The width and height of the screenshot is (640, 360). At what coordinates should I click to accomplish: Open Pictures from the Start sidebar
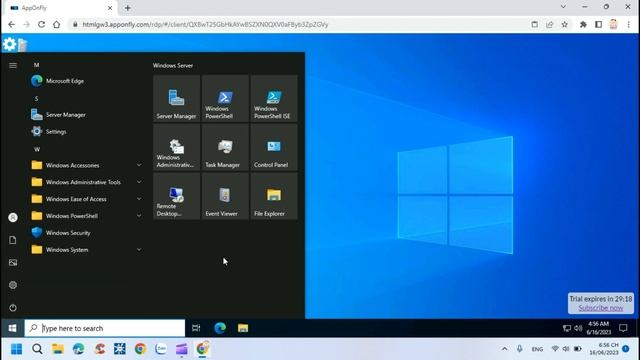[13, 262]
